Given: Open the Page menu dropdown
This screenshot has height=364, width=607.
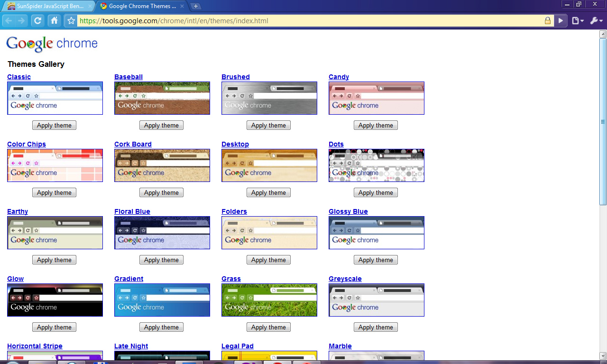Looking at the screenshot, I should point(578,21).
